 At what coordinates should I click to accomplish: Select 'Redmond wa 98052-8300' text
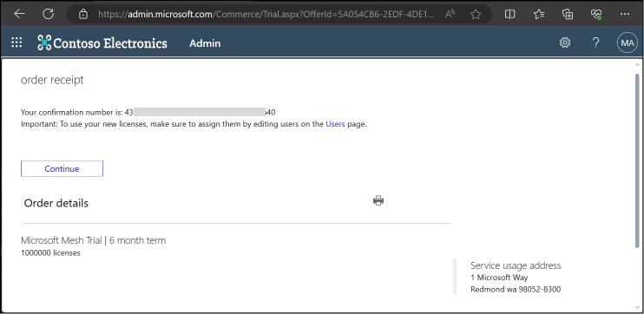coord(516,290)
